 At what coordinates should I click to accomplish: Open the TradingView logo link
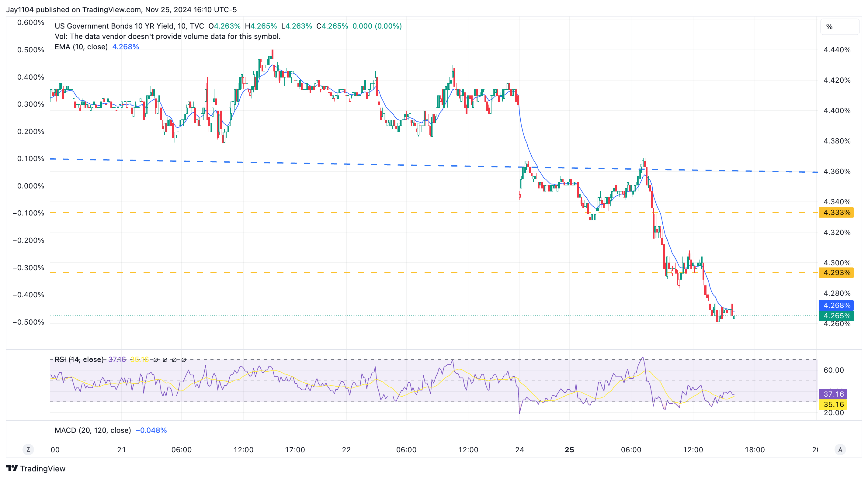(36, 468)
